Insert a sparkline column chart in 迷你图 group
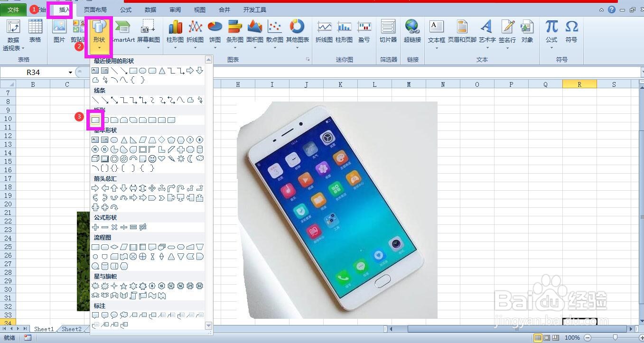644x343 pixels. pos(344,31)
